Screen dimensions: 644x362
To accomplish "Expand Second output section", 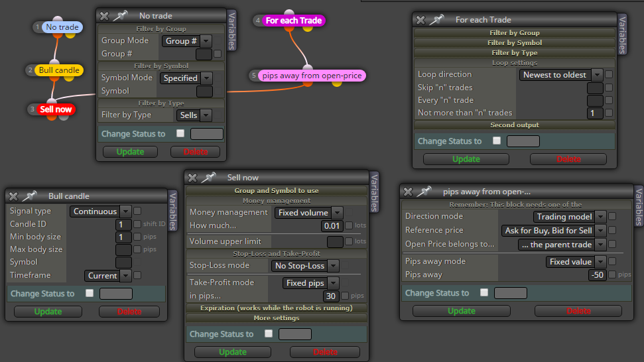I will (515, 125).
